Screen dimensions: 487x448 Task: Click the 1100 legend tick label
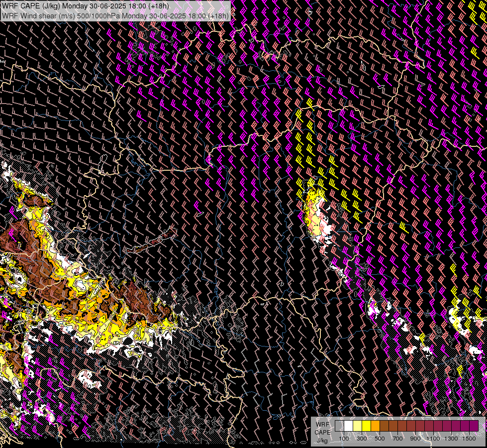tap(433, 439)
